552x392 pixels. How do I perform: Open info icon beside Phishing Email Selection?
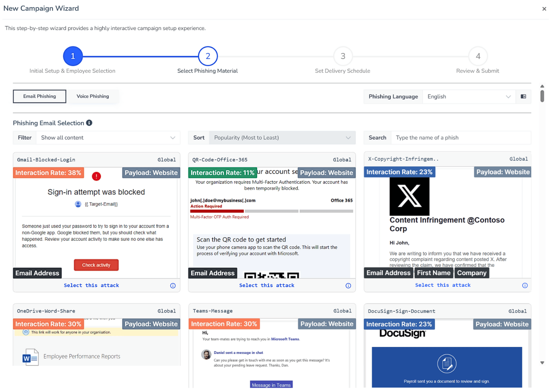pos(89,123)
